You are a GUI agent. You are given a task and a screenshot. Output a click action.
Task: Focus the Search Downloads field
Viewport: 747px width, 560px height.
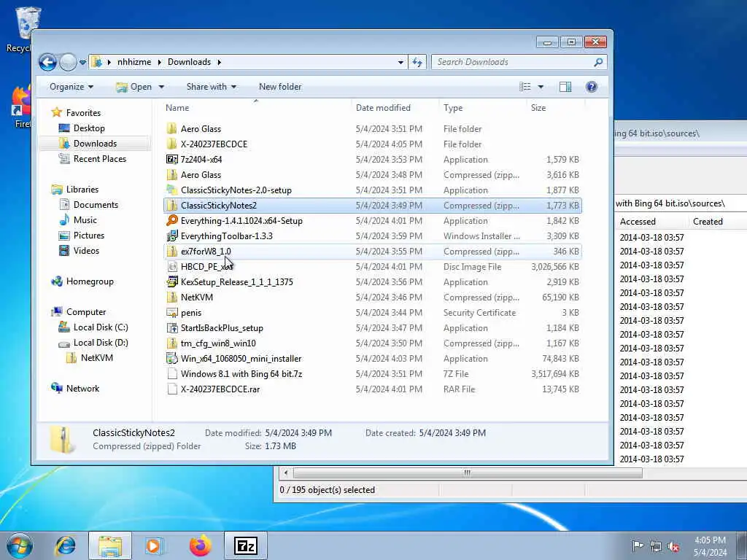click(x=519, y=62)
